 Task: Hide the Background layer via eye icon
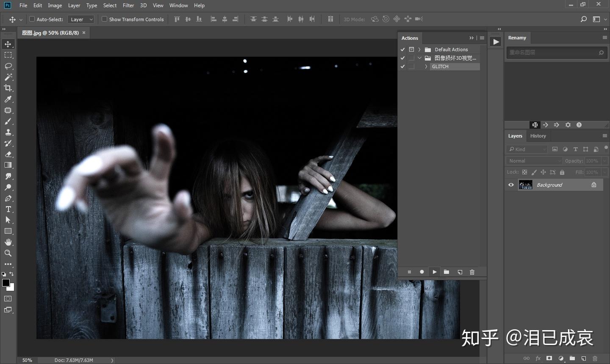coord(511,185)
